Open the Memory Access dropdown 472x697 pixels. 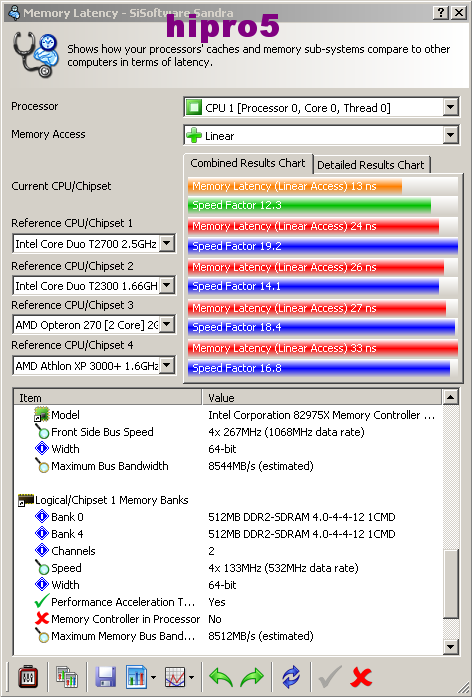[450, 135]
